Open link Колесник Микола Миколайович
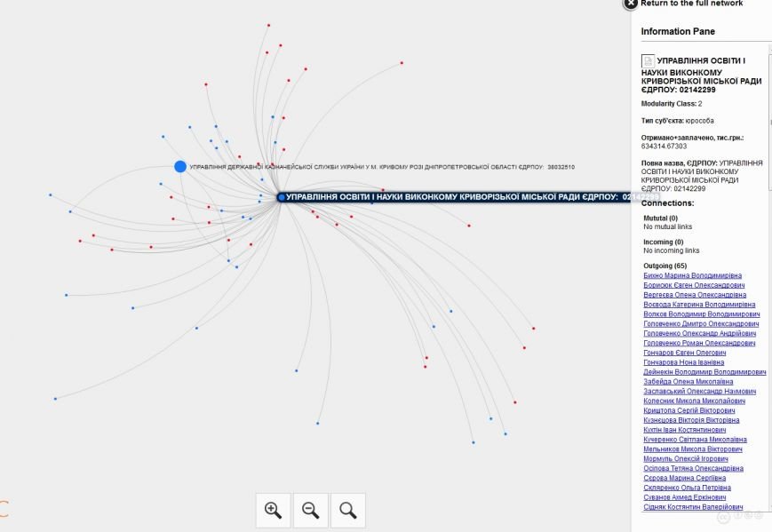 [x=694, y=401]
